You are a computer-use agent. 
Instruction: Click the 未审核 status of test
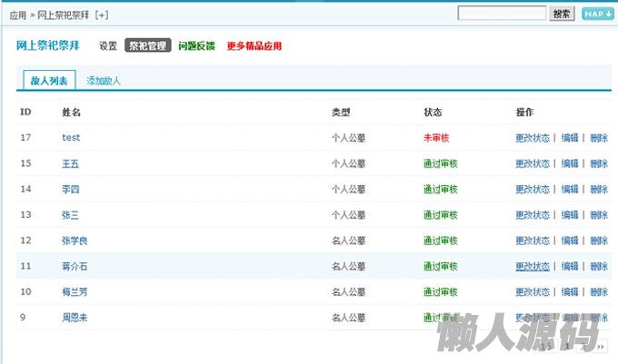[436, 138]
